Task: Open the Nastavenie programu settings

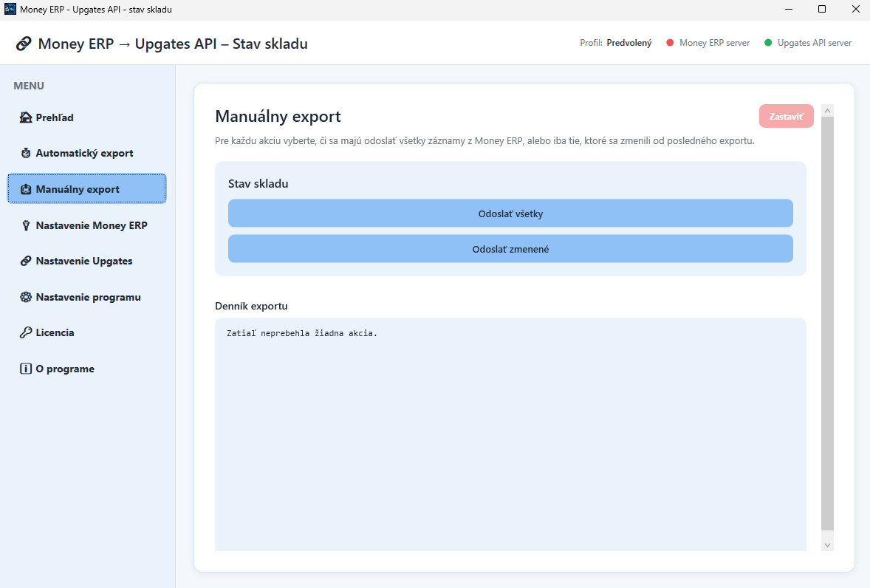Action: 86,297
